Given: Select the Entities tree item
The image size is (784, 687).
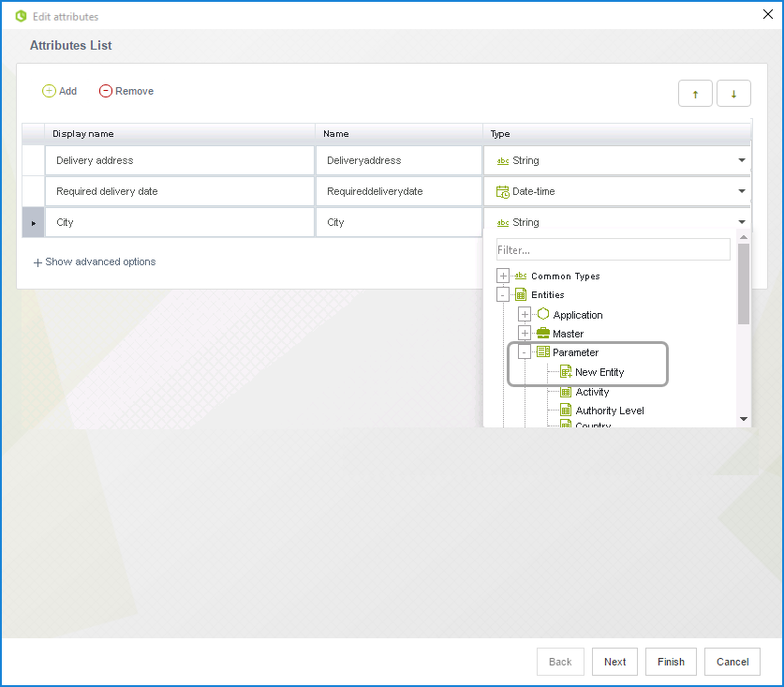Looking at the screenshot, I should click(548, 295).
